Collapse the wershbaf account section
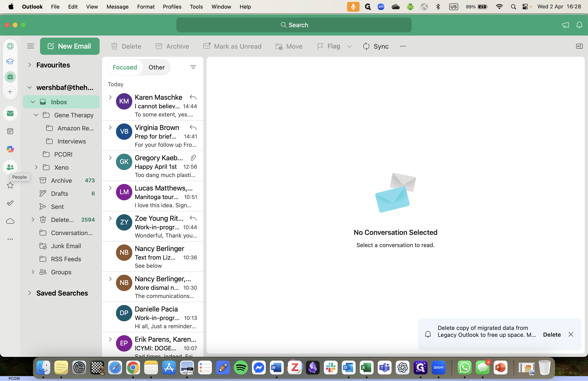This screenshot has width=588, height=381. click(30, 87)
